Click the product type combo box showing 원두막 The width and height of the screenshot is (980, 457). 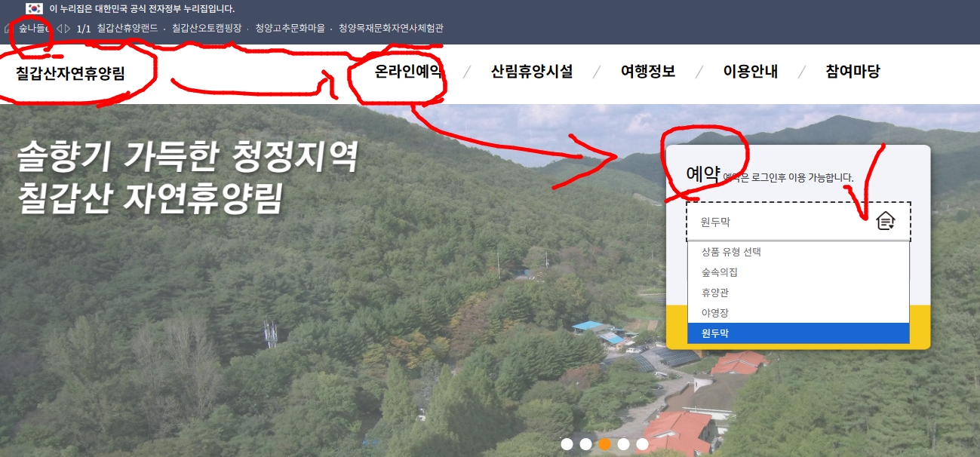(x=798, y=222)
